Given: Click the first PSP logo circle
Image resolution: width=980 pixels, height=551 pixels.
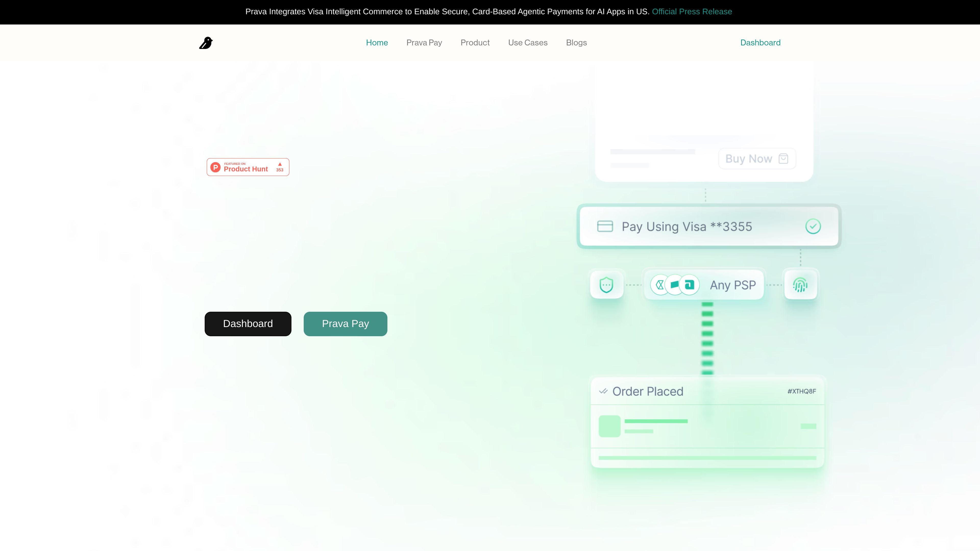Looking at the screenshot, I should 660,285.
